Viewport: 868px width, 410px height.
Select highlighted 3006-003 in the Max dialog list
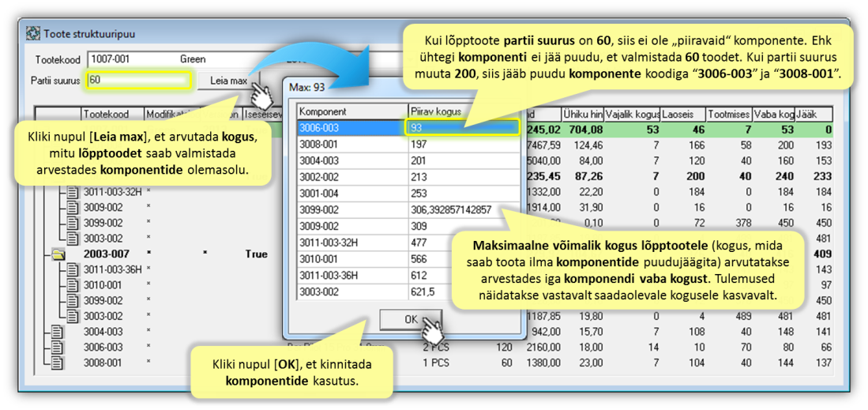click(352, 127)
